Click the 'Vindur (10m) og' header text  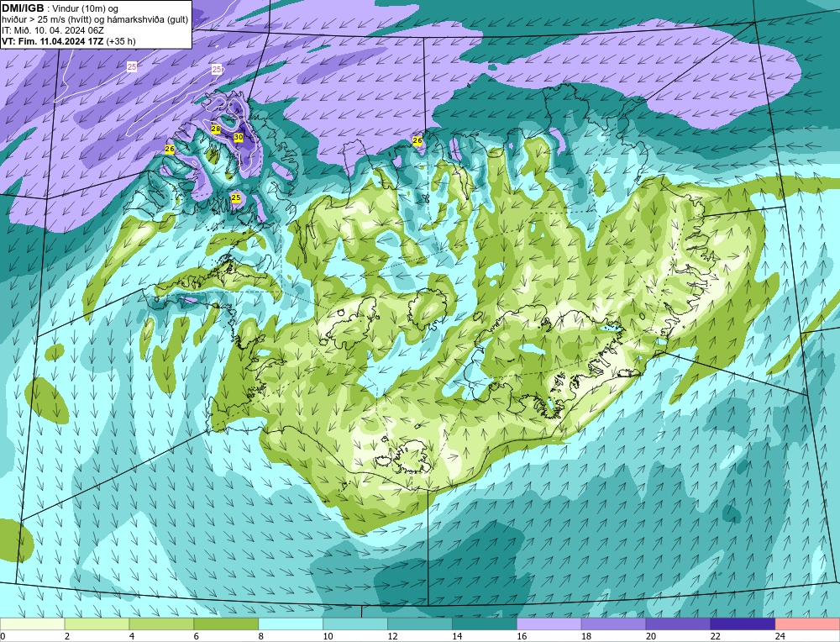pos(86,9)
